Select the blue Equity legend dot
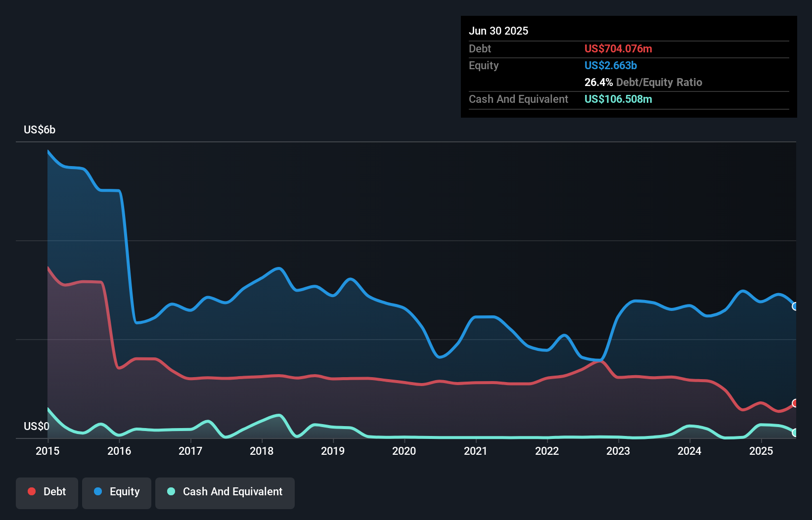Viewport: 812px width, 520px height. pos(99,491)
